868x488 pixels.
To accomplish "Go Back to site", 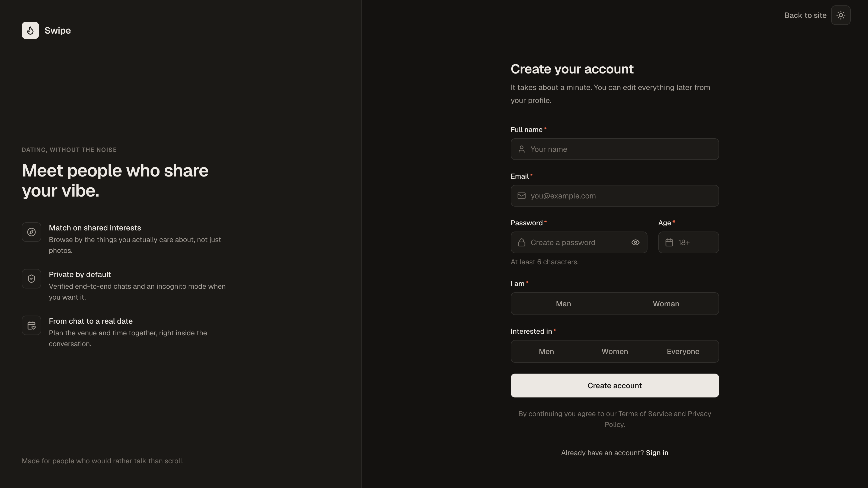I will coord(805,15).
